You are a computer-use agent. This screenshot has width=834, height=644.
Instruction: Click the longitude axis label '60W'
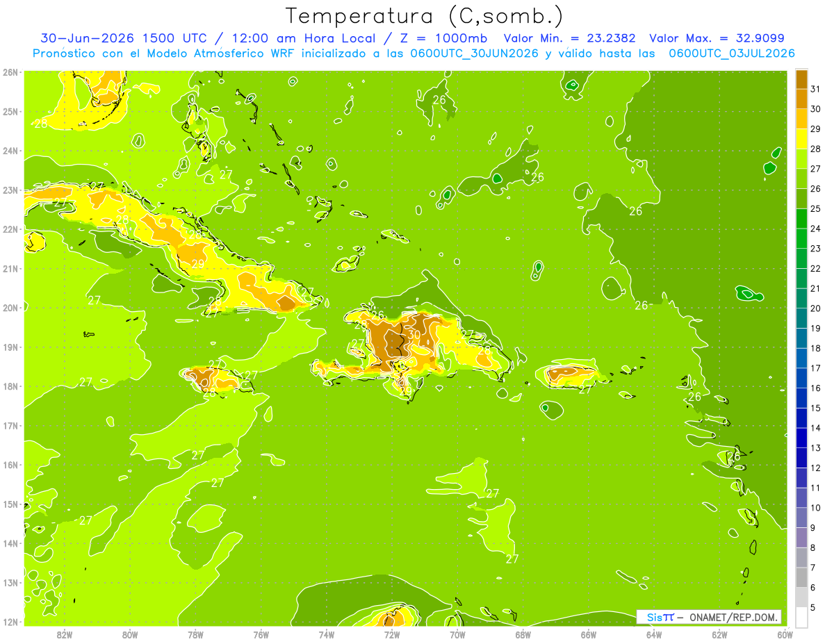point(785,634)
